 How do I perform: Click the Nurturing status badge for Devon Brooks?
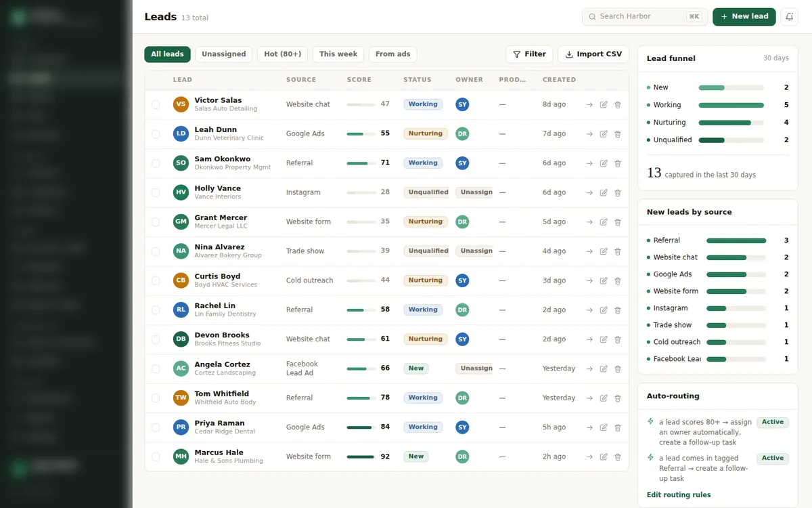point(426,339)
